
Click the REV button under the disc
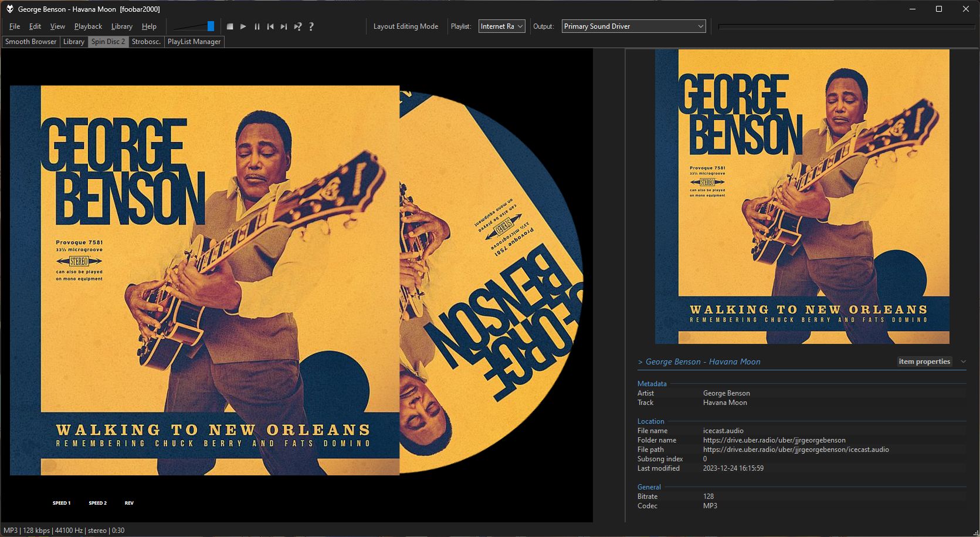pyautogui.click(x=129, y=503)
